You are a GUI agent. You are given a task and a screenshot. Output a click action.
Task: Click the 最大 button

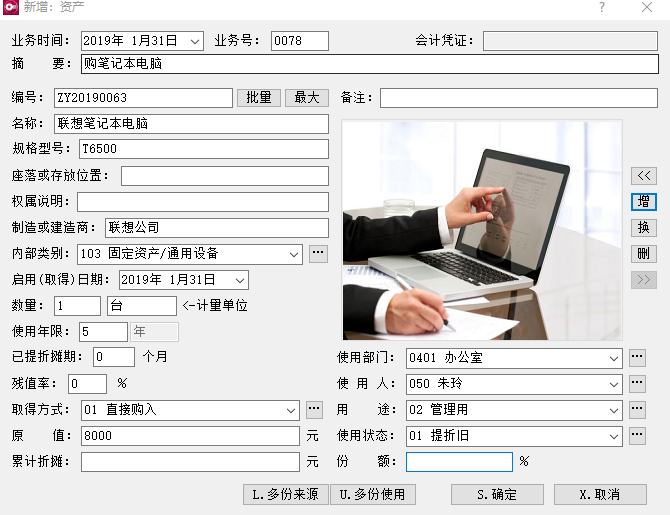[x=307, y=98]
